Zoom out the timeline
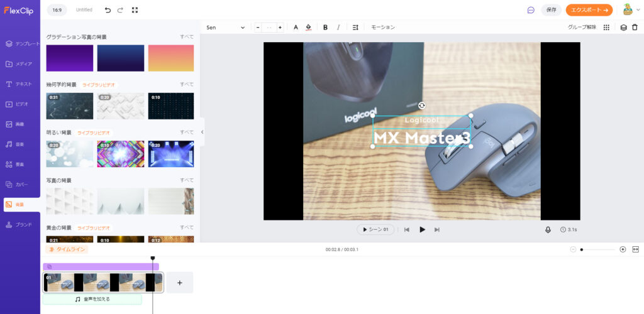This screenshot has width=644, height=314. click(573, 249)
